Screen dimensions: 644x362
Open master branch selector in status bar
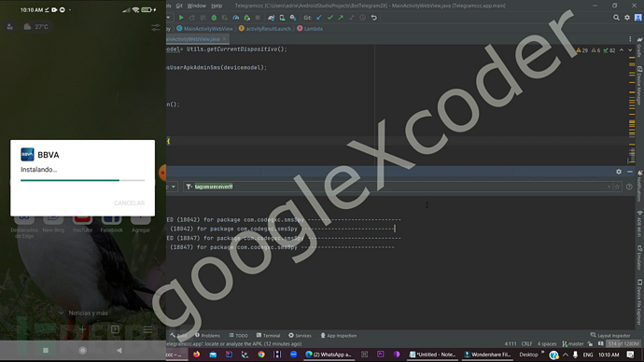(x=573, y=343)
